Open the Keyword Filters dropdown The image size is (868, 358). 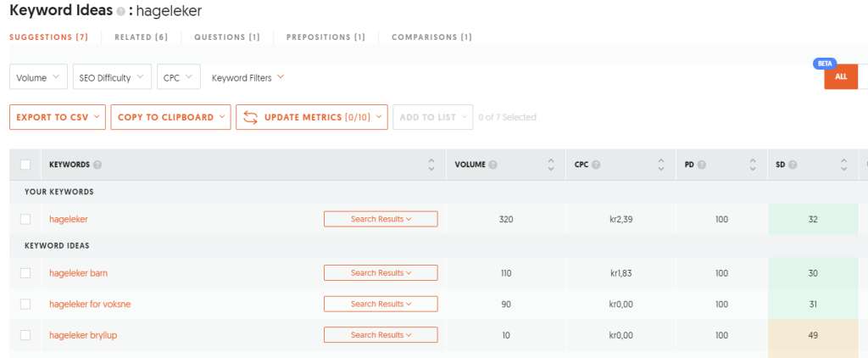pyautogui.click(x=248, y=77)
